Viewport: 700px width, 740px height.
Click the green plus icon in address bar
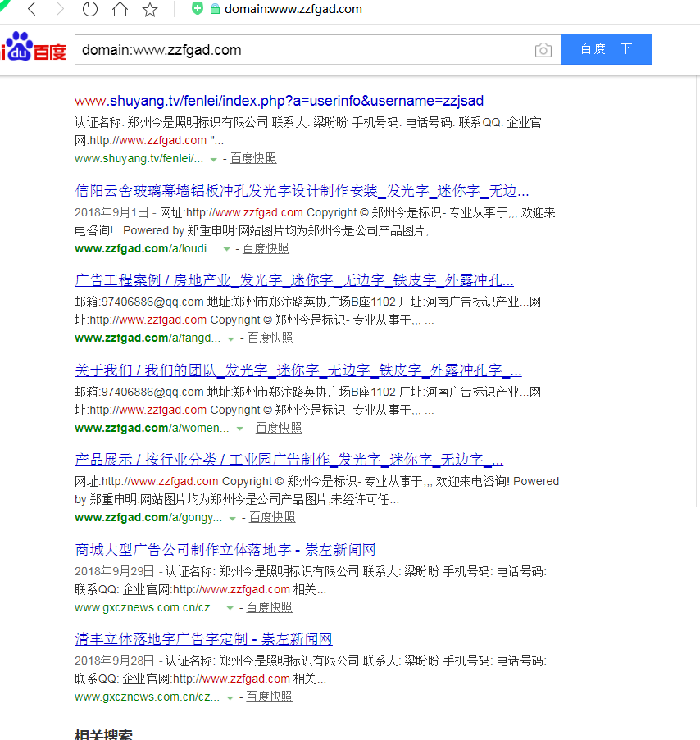[197, 10]
